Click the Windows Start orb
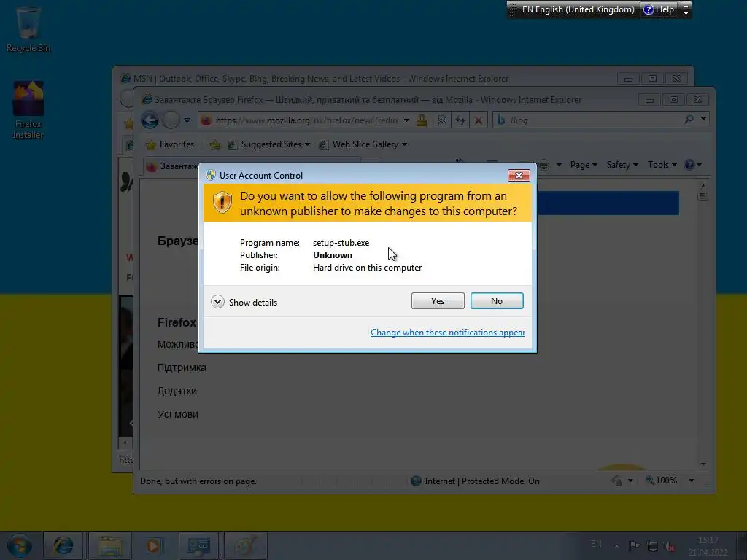747x560 pixels. point(20,545)
